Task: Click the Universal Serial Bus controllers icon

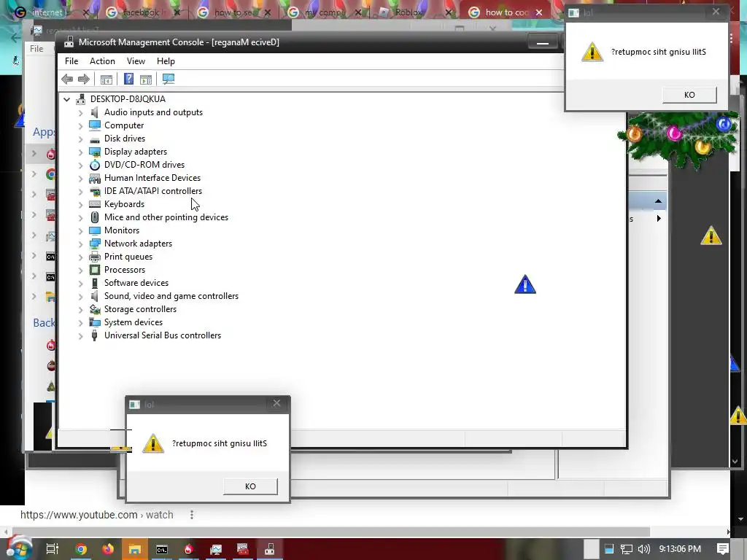Action: pos(95,335)
